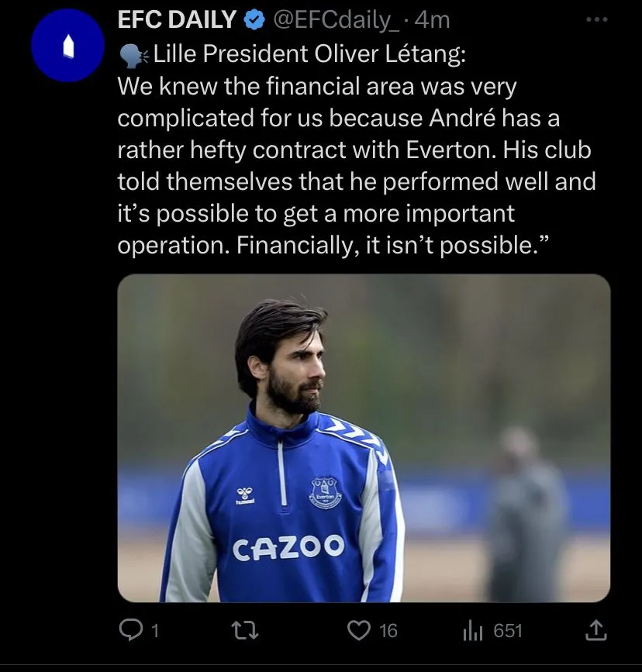
Task: Click the 4m tweet timestamp
Action: (x=433, y=20)
